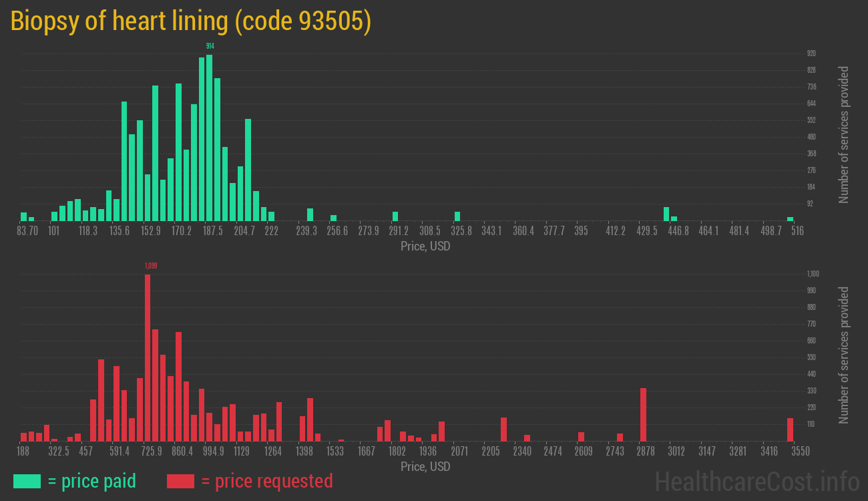868x501 pixels.
Task: Click the 725.9 tick label on the red chart
Action: click(150, 452)
